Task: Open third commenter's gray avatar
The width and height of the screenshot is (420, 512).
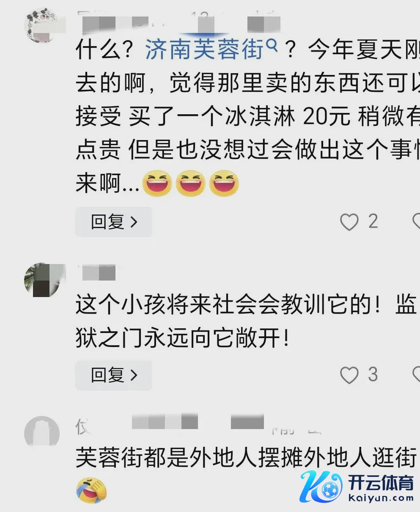Action: [x=42, y=432]
